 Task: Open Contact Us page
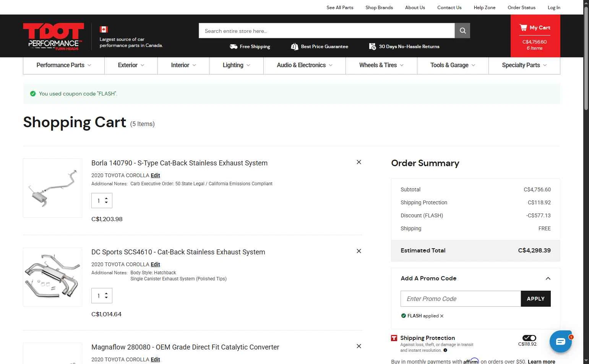449,7
